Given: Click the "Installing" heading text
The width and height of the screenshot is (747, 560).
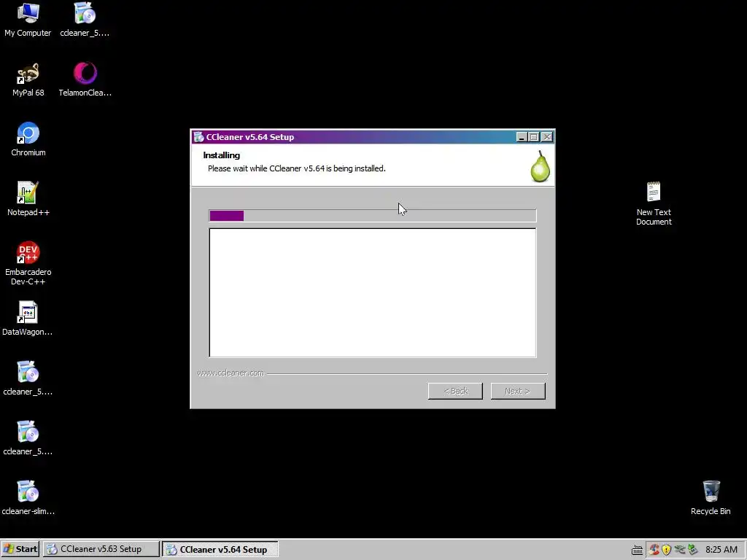Looking at the screenshot, I should coord(222,155).
